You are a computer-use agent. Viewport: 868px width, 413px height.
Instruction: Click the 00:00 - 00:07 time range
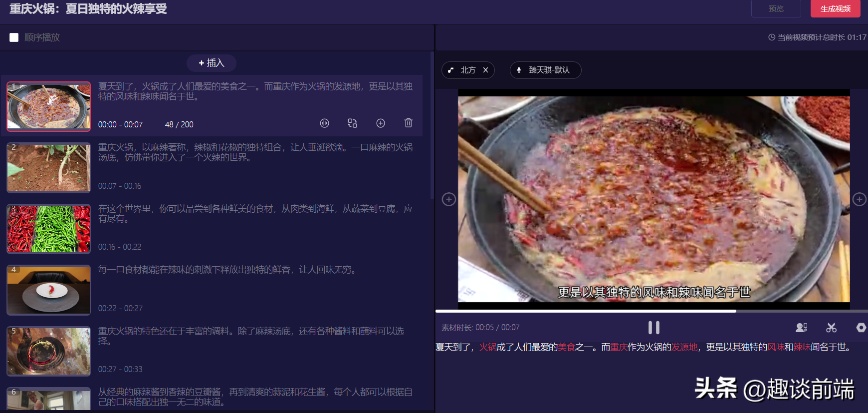[x=120, y=124]
